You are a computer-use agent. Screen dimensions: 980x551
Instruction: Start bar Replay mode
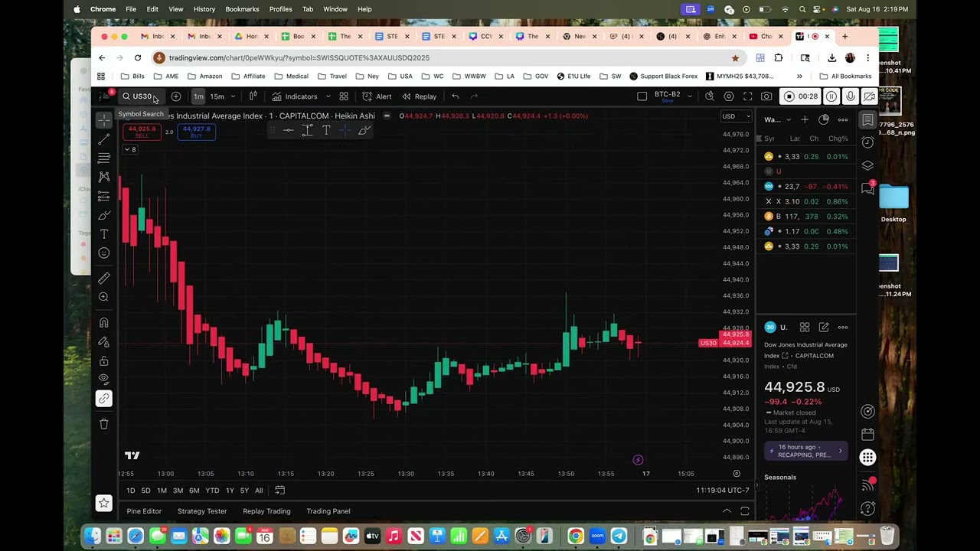[420, 96]
